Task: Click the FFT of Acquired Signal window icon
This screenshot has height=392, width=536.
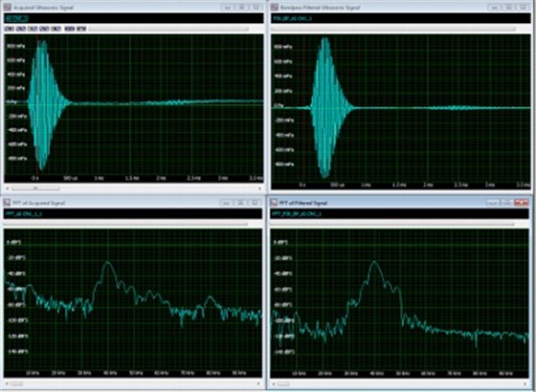Action: click(8, 203)
